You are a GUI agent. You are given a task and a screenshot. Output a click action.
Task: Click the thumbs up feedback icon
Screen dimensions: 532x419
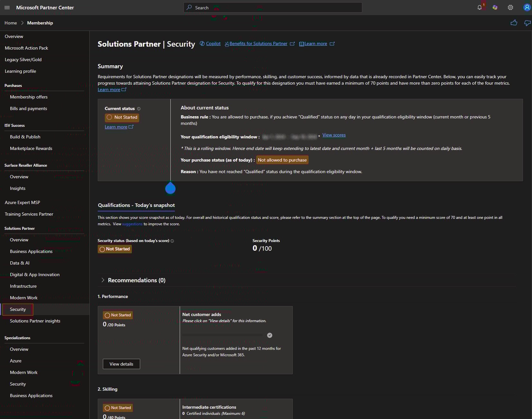(514, 23)
